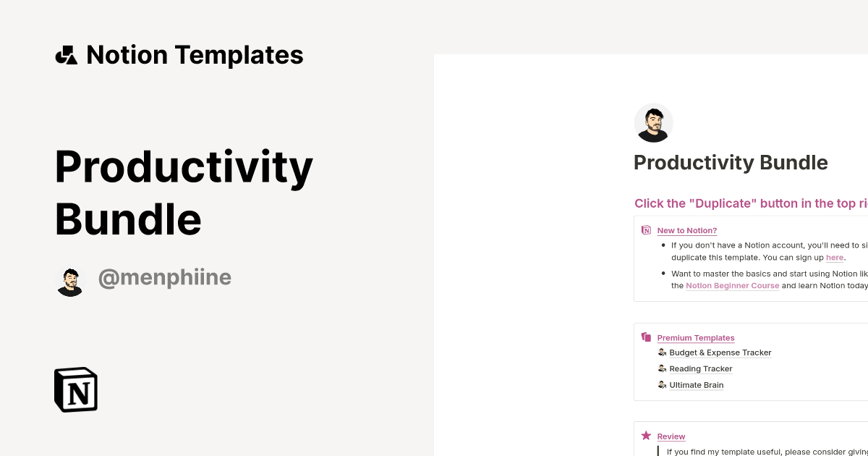This screenshot has width=868, height=456.
Task: Open the @menphiine author avatar
Action: [71, 282]
